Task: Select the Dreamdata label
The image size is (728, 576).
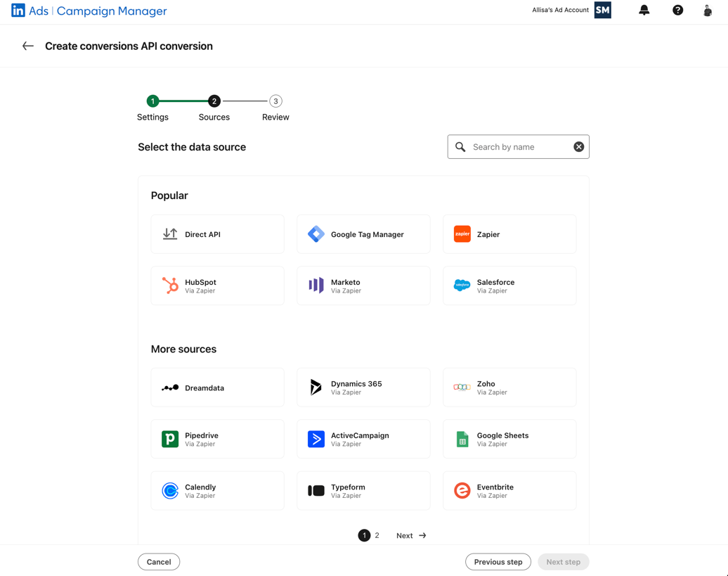Action: 204,388
